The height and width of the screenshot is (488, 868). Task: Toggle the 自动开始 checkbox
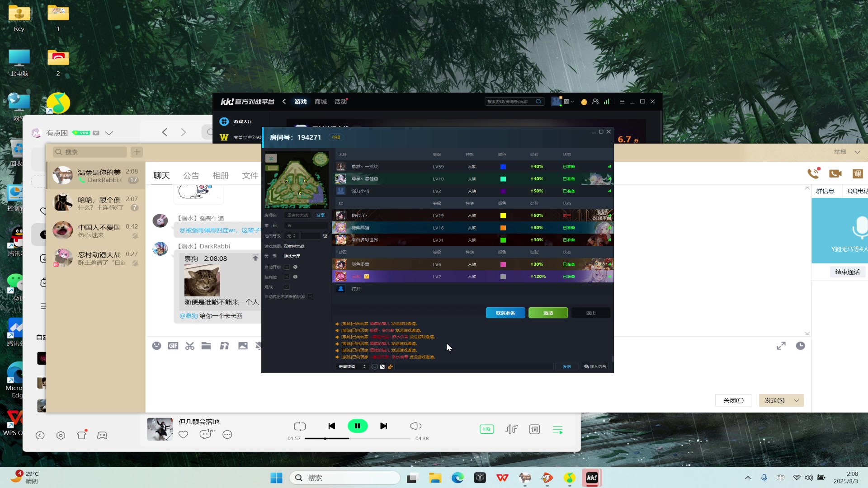click(287, 267)
